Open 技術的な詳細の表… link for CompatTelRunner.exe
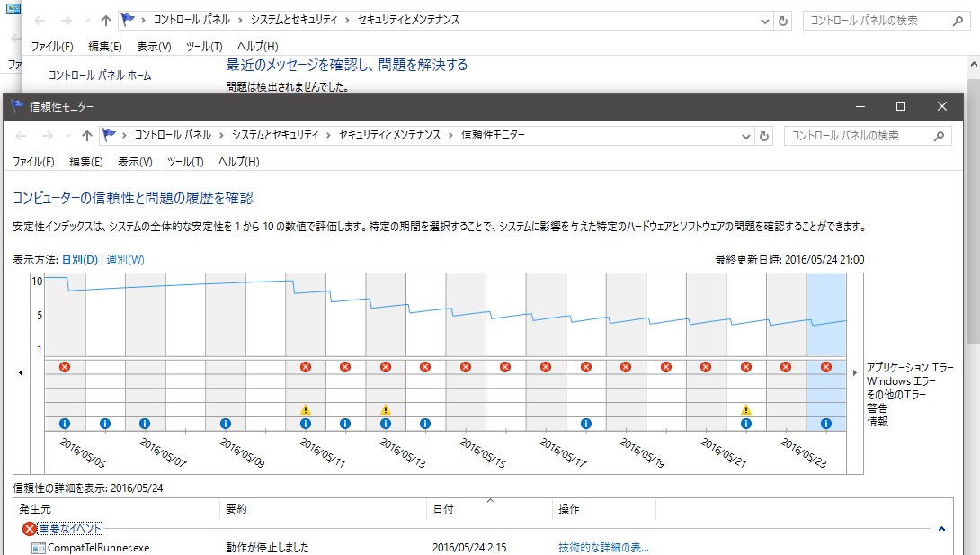Viewport: 980px width, 555px height. tap(604, 548)
